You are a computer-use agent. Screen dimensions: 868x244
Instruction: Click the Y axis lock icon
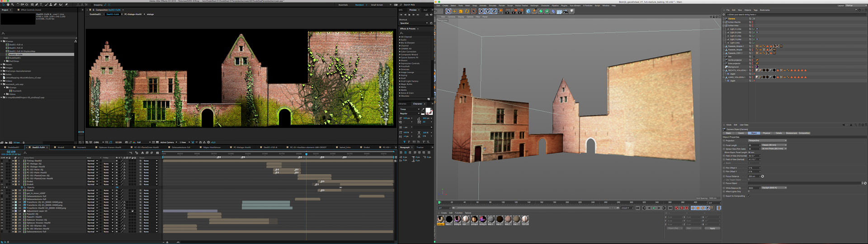pyautogui.click(x=487, y=11)
